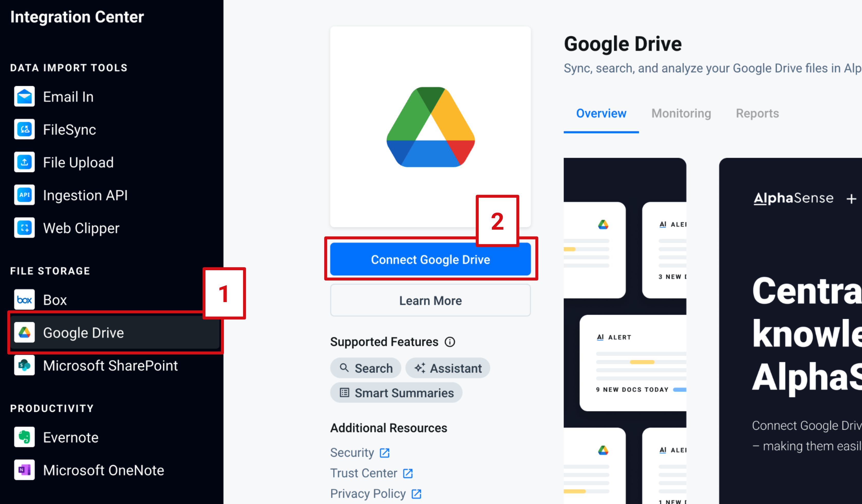This screenshot has width=862, height=504.
Task: Open Microsoft SharePoint integration
Action: 115,366
